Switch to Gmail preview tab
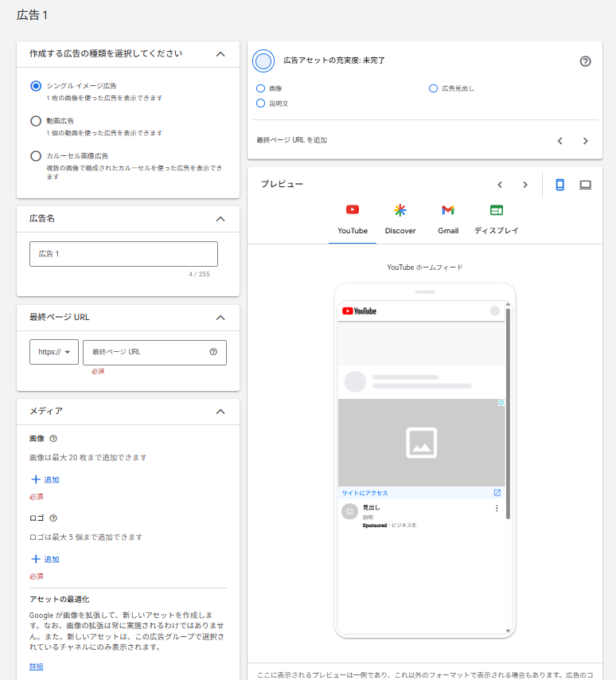616x680 pixels. pyautogui.click(x=448, y=219)
